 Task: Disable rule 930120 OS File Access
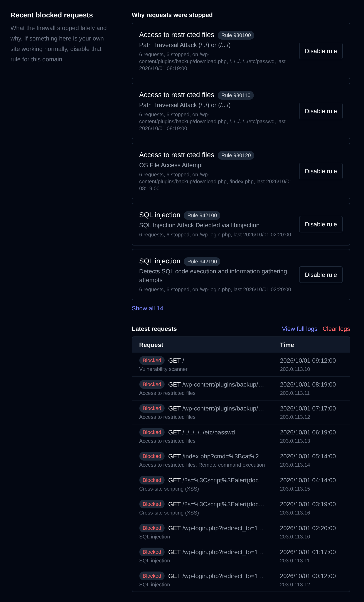pos(321,171)
